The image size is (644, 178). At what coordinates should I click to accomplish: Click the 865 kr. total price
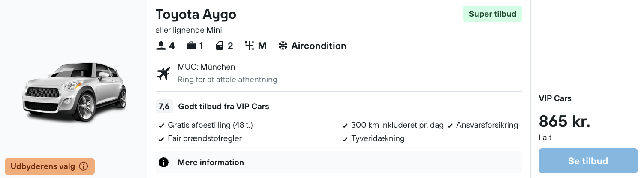point(564,122)
